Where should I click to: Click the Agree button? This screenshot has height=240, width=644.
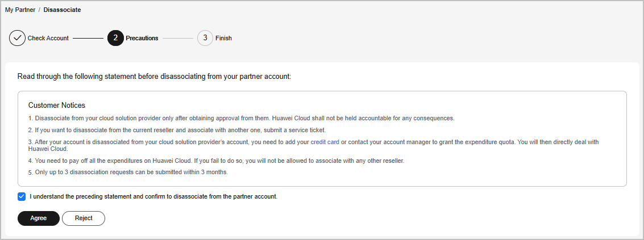coord(39,218)
